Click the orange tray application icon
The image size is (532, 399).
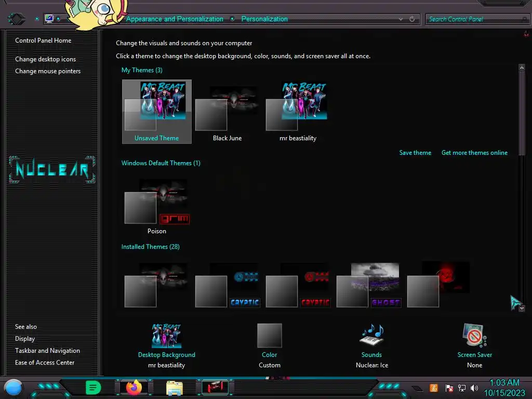[x=434, y=388]
